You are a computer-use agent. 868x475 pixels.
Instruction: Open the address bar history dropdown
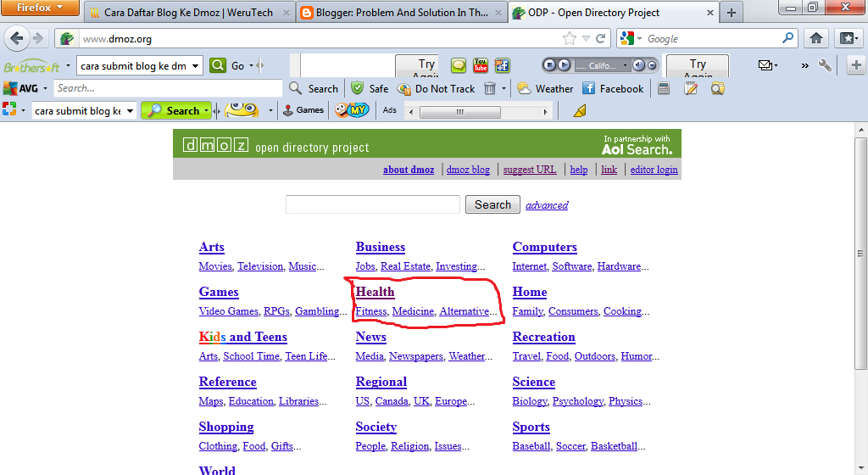[x=586, y=39]
